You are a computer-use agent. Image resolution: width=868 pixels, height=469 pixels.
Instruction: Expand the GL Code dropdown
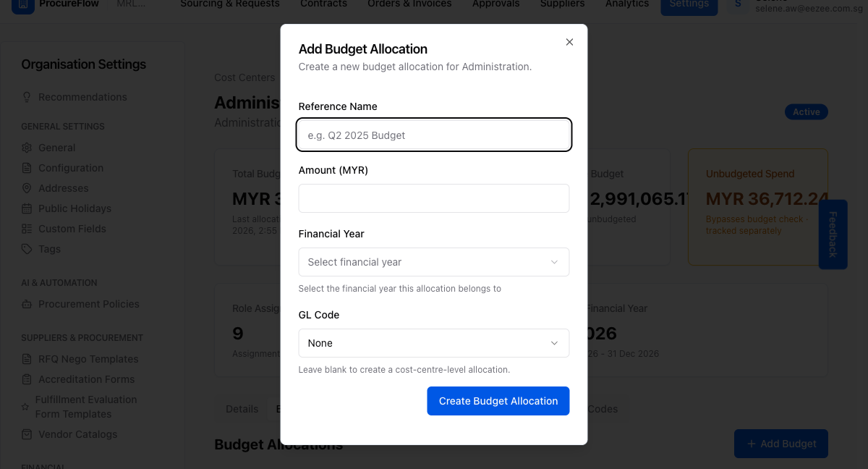coord(434,343)
